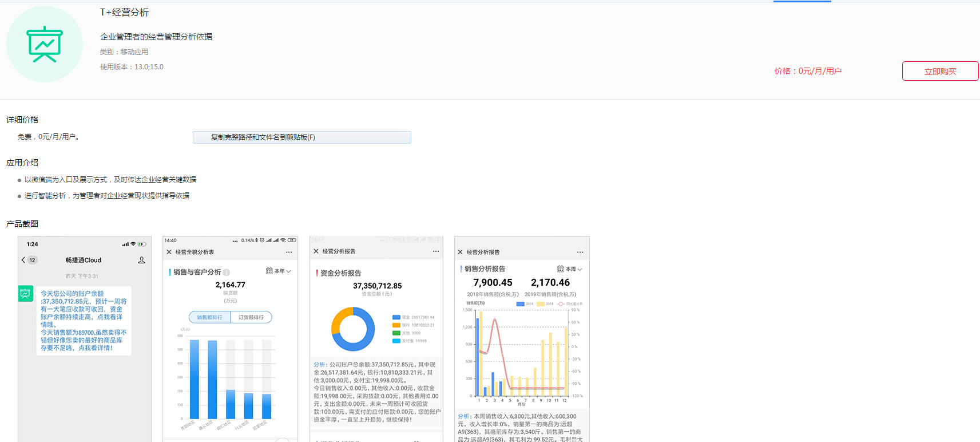
Task: Click the 昨天 下午3:31 timestamp
Action: [82, 276]
